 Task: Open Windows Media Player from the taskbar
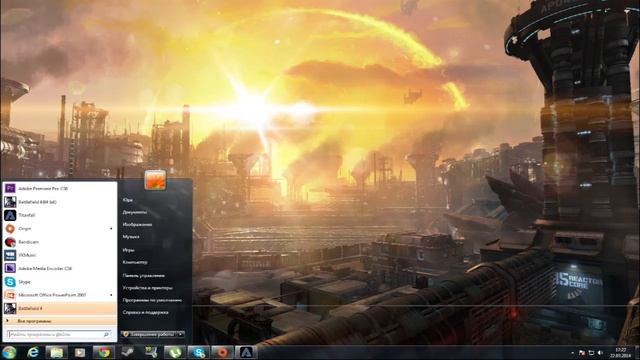[x=80, y=352]
